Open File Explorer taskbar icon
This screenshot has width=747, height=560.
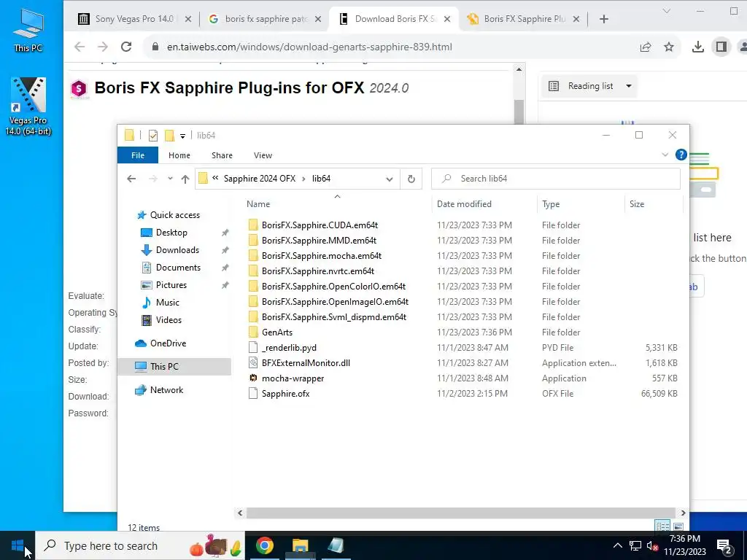300,545
